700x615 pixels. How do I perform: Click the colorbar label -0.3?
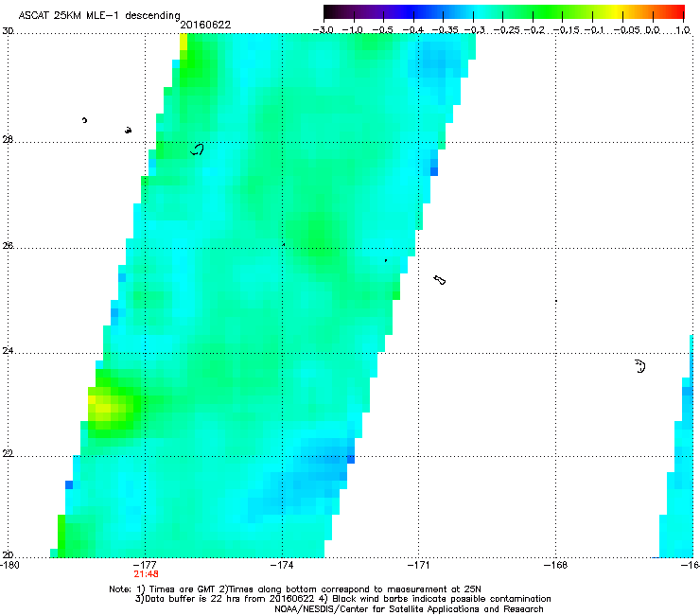pos(475,30)
